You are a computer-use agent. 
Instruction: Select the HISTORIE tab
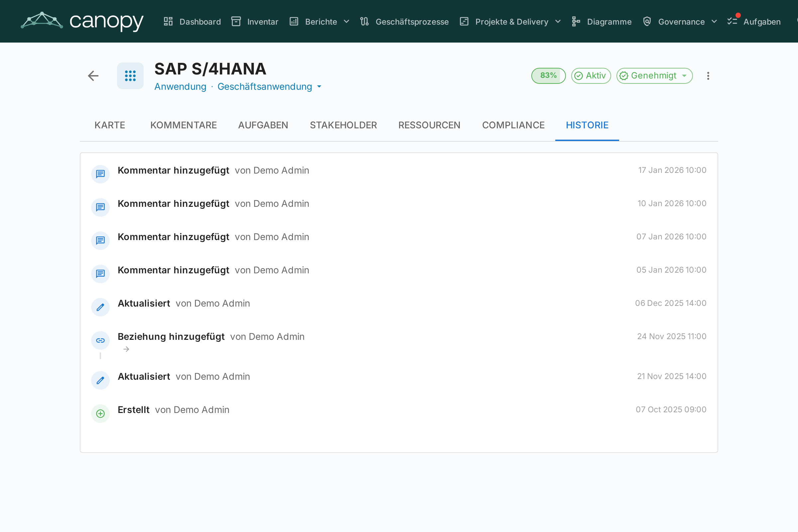coord(587,125)
